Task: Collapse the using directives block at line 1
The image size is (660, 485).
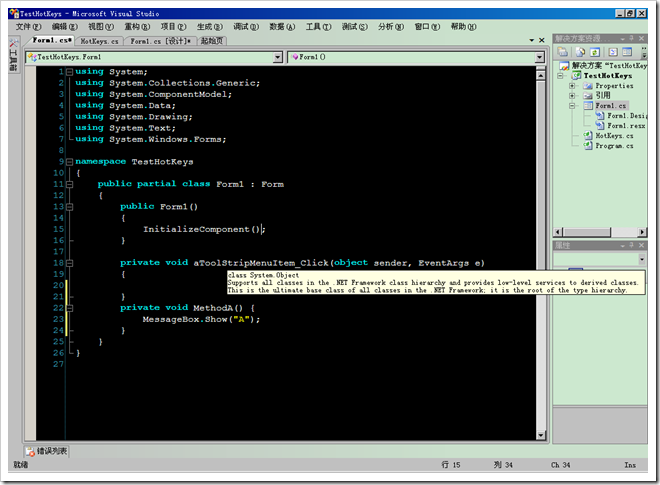Action: click(69, 72)
